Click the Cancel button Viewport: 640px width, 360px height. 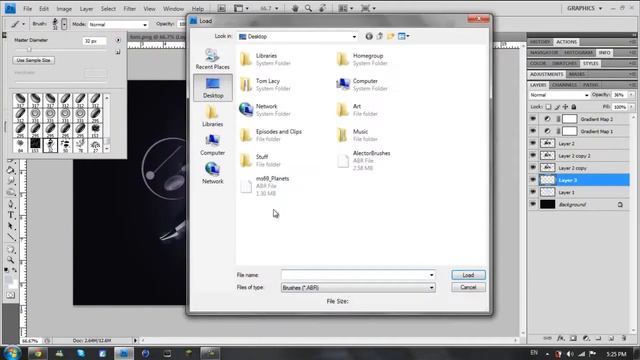pos(469,287)
